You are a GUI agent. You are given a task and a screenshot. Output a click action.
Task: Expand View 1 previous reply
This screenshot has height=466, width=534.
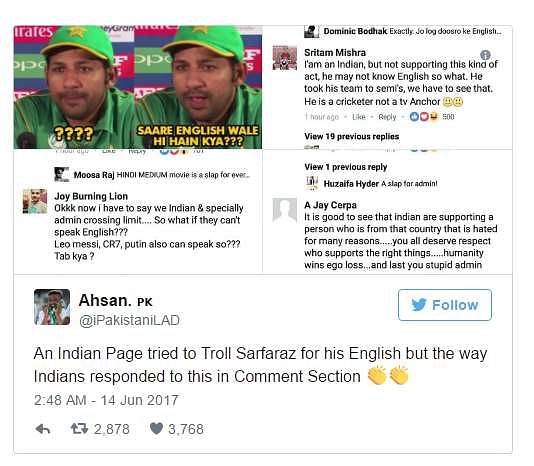346,167
